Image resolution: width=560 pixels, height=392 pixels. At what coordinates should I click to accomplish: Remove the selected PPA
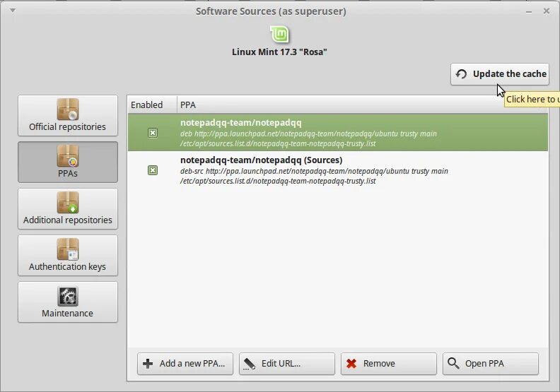coord(389,364)
